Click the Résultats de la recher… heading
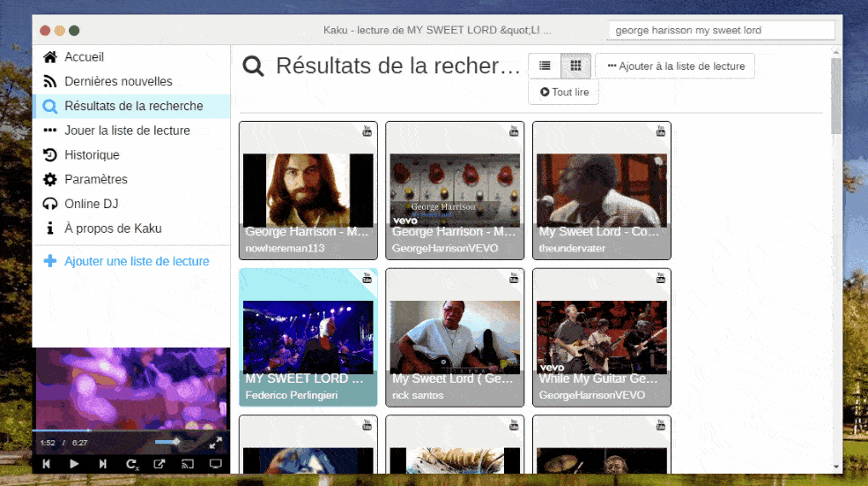Viewport: 868px width, 486px height. tap(398, 66)
